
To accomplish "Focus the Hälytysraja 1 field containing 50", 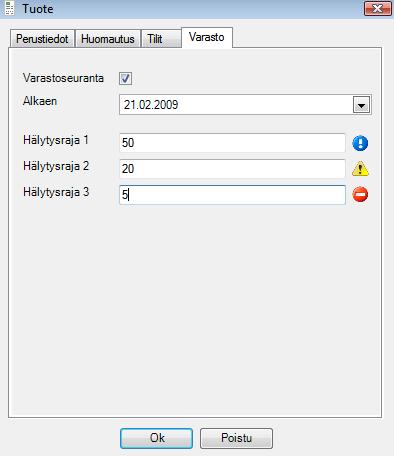I will pos(232,143).
